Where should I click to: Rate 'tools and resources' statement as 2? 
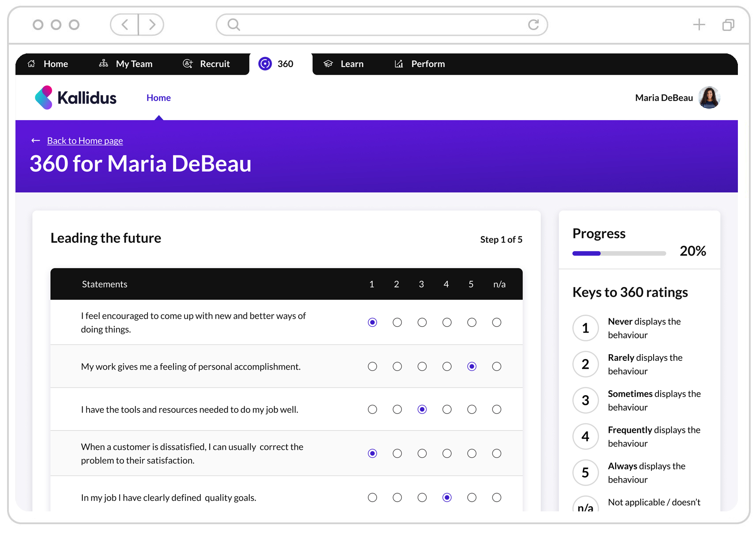coord(397,409)
